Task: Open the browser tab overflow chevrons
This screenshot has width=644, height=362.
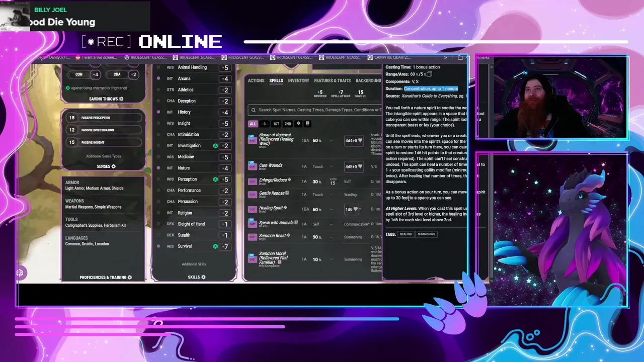Action: [445, 57]
